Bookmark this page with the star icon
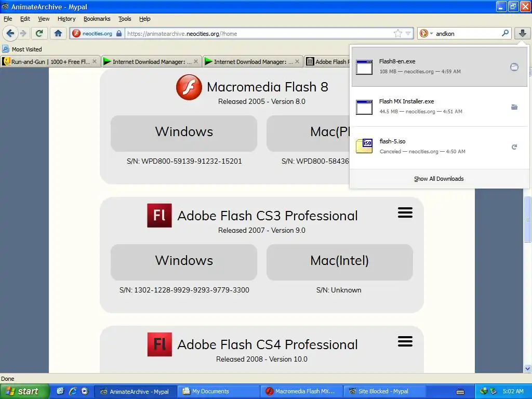 [397, 34]
